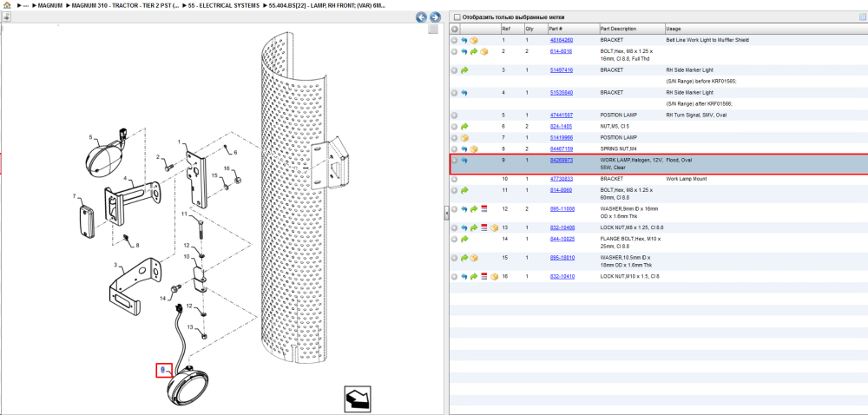868x415 pixels.
Task: Click box icon for part 832-10408
Action: coord(495,227)
